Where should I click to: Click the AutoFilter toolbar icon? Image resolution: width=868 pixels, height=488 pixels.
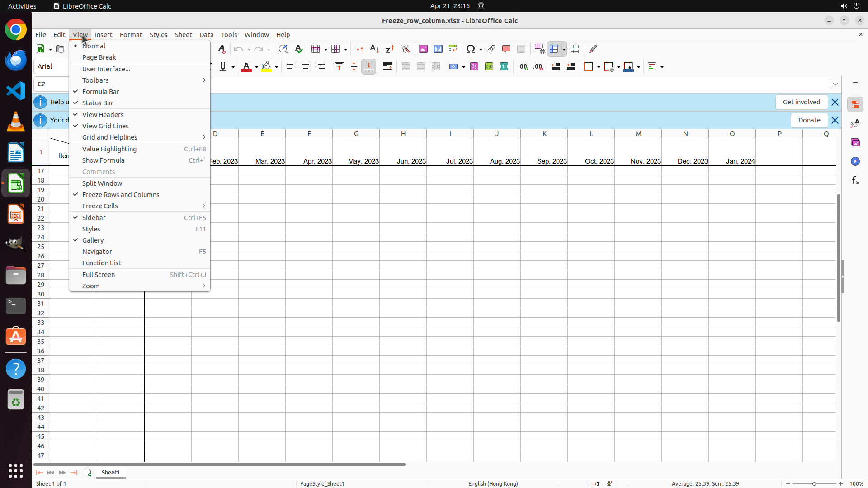(405, 49)
